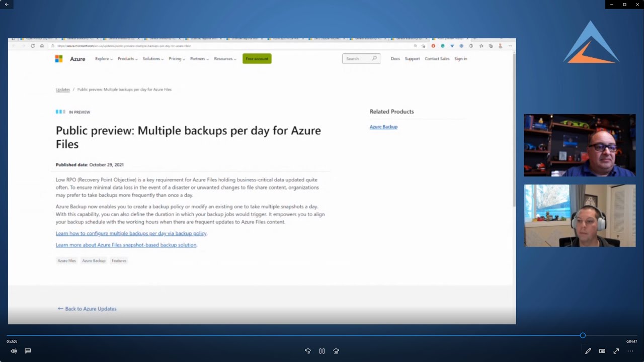Open the Docs link
Viewport: 644px width, 362px height.
tap(395, 59)
